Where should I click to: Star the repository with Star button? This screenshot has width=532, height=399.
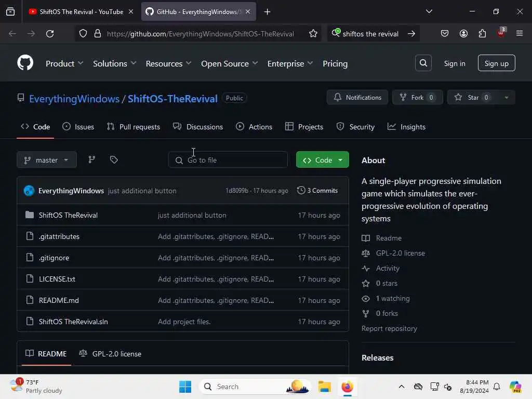point(473,97)
